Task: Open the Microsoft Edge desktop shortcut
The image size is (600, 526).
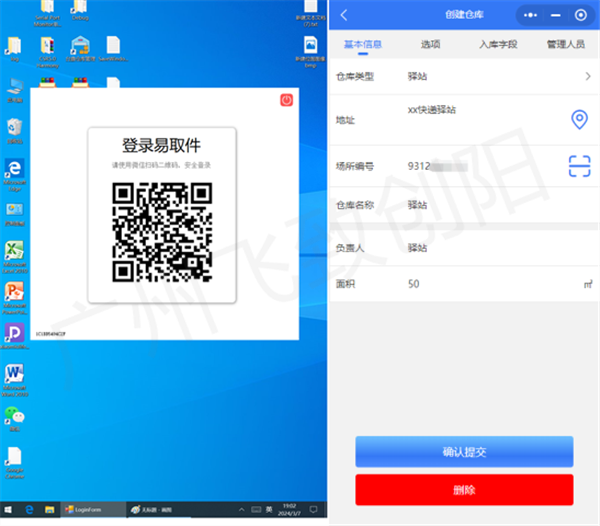Action: coord(15,175)
